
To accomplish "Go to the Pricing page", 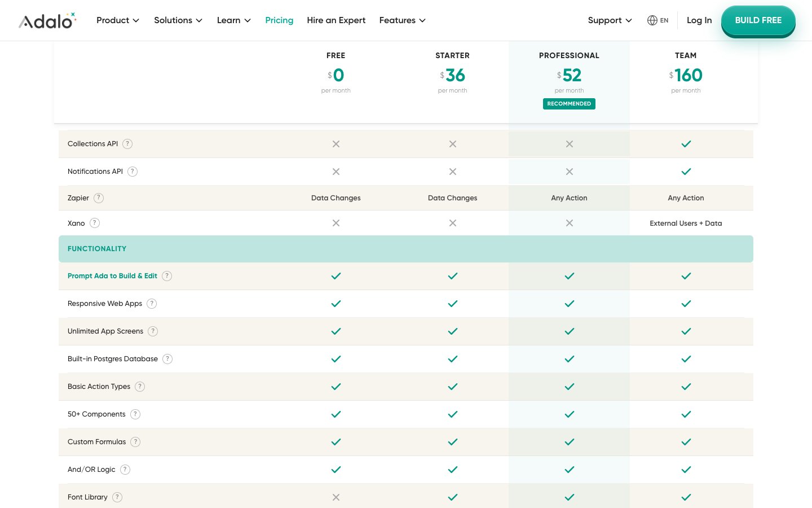I will tap(279, 20).
